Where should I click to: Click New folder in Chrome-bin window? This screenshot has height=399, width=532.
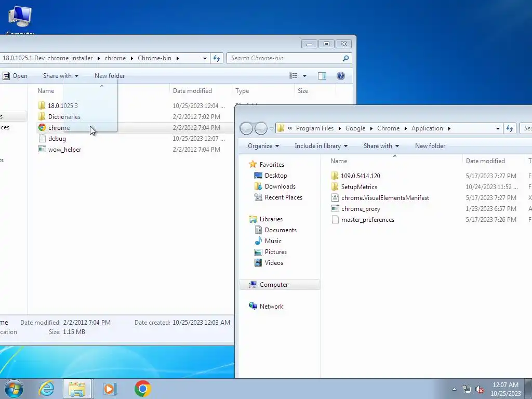point(110,76)
